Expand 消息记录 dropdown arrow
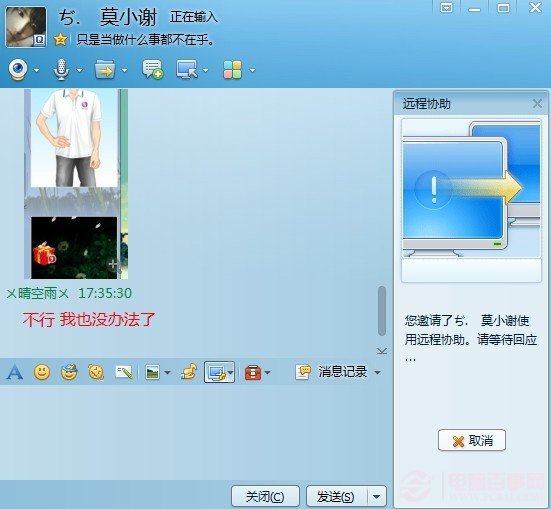 click(x=378, y=373)
